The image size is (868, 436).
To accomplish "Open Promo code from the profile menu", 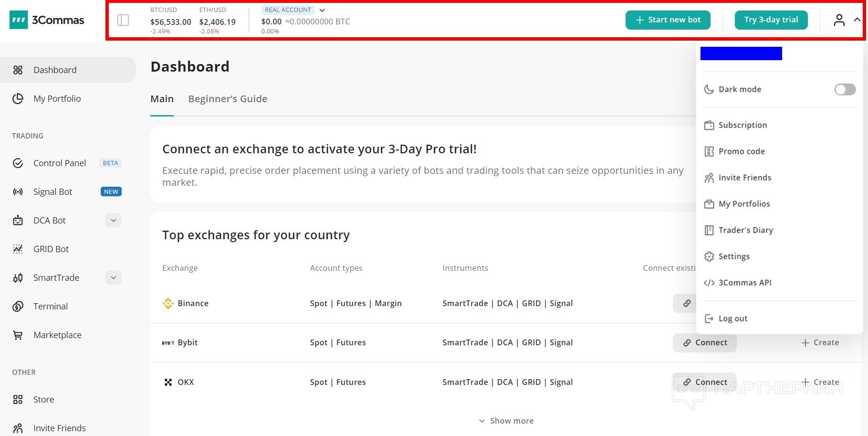I will (742, 151).
